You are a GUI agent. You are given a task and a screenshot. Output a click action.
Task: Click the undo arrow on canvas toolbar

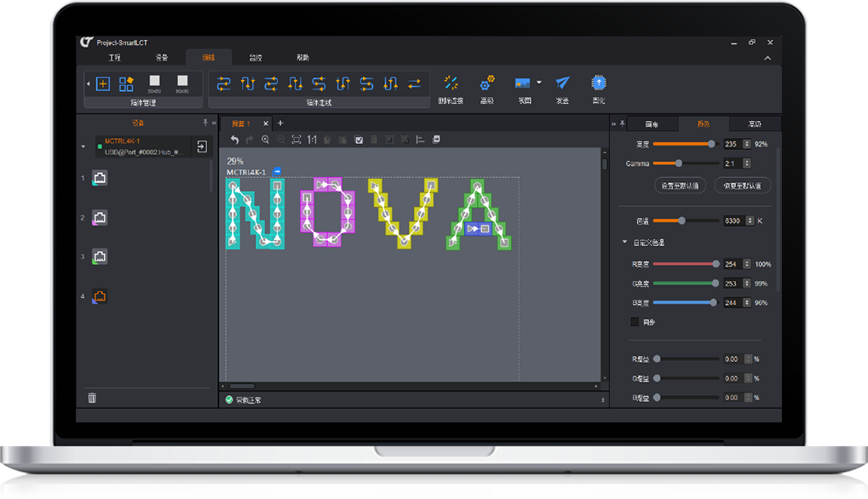tap(235, 140)
